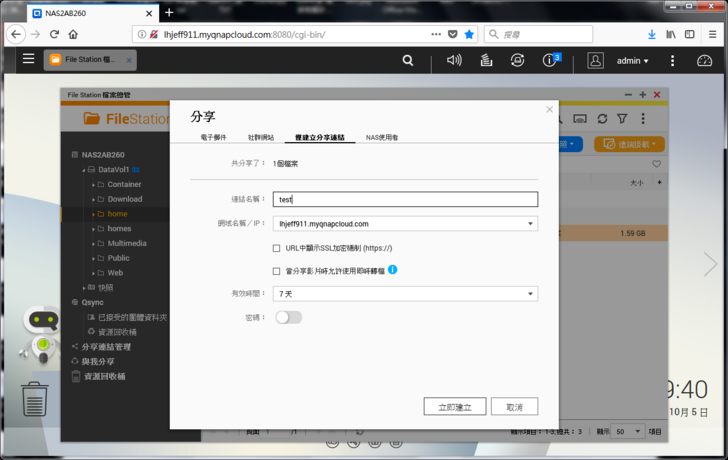The width and height of the screenshot is (728, 460).
Task: Click the 立即建立 create now button
Action: [455, 407]
